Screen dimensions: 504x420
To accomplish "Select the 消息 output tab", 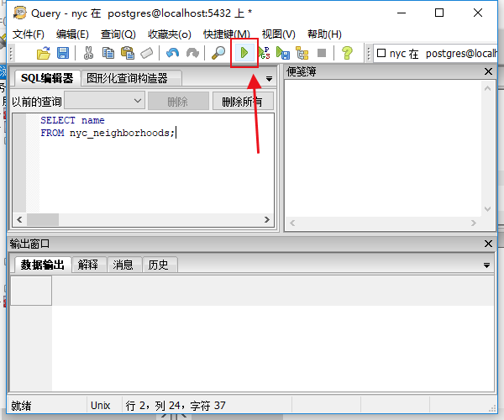I will [123, 265].
